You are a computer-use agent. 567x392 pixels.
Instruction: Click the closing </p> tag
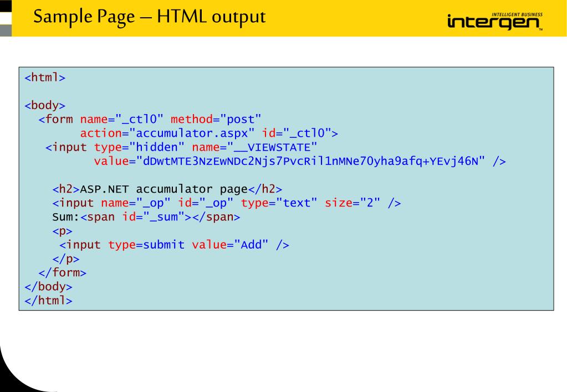(66, 259)
